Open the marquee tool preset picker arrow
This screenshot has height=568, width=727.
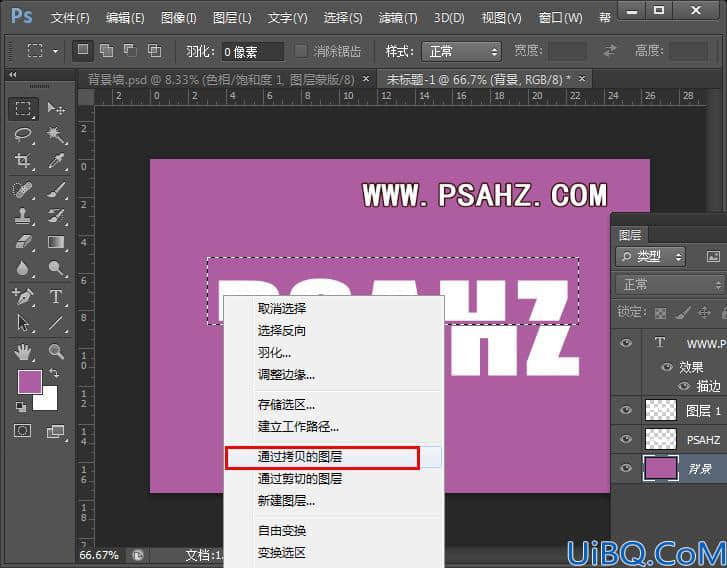click(55, 51)
